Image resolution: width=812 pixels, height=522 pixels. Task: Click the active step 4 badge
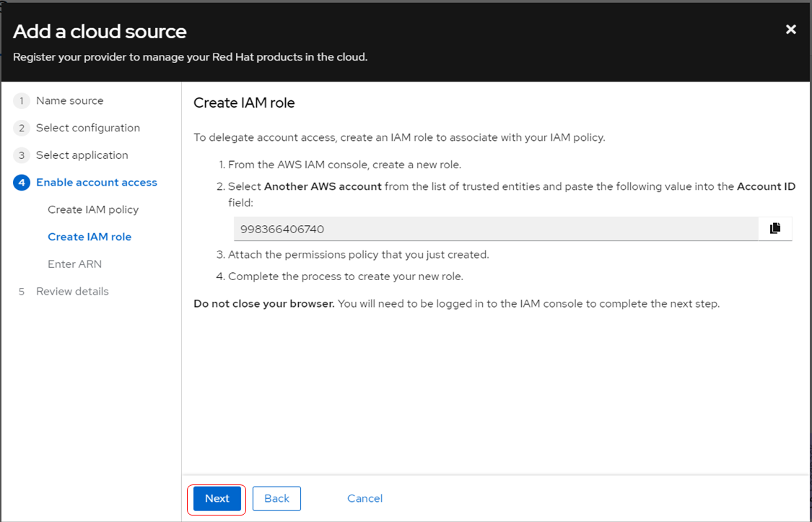tap(22, 183)
